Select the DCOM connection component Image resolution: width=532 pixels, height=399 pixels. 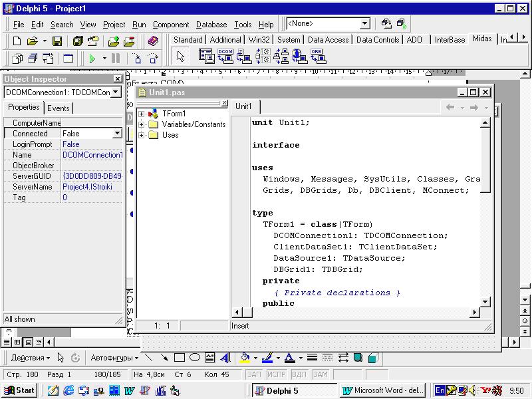[225, 57]
